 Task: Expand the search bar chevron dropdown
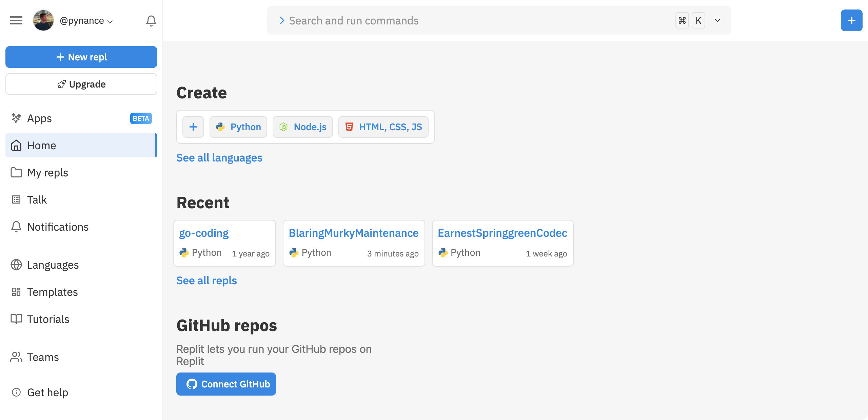pos(717,20)
